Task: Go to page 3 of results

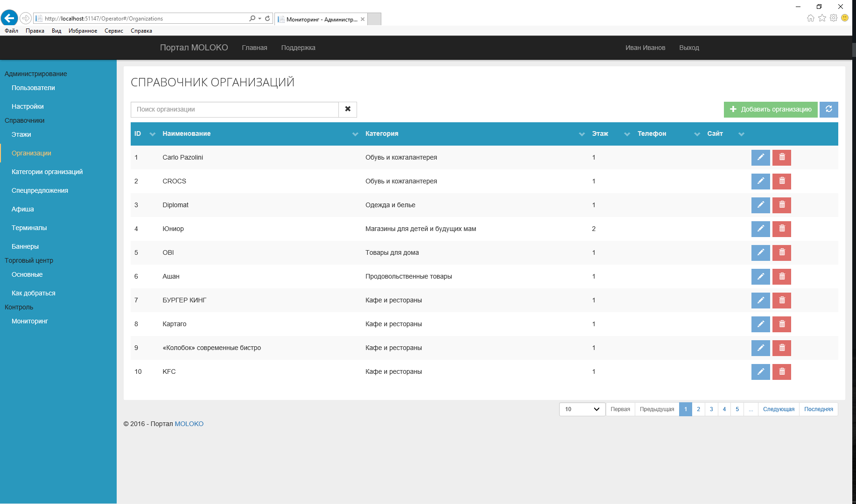Action: tap(711, 409)
